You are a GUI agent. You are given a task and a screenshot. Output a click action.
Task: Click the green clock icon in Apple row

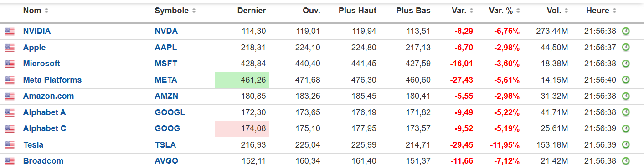626,48
